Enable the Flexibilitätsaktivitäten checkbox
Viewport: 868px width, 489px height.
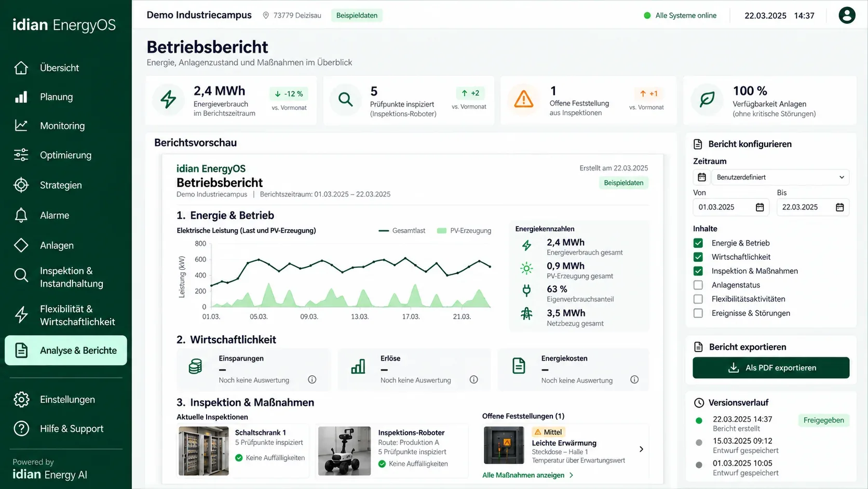click(698, 299)
